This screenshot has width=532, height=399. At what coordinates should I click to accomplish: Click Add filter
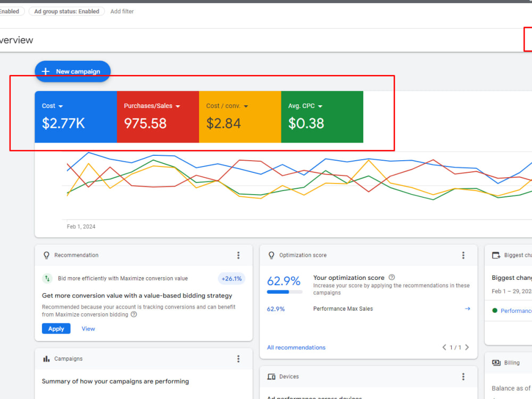point(122,11)
